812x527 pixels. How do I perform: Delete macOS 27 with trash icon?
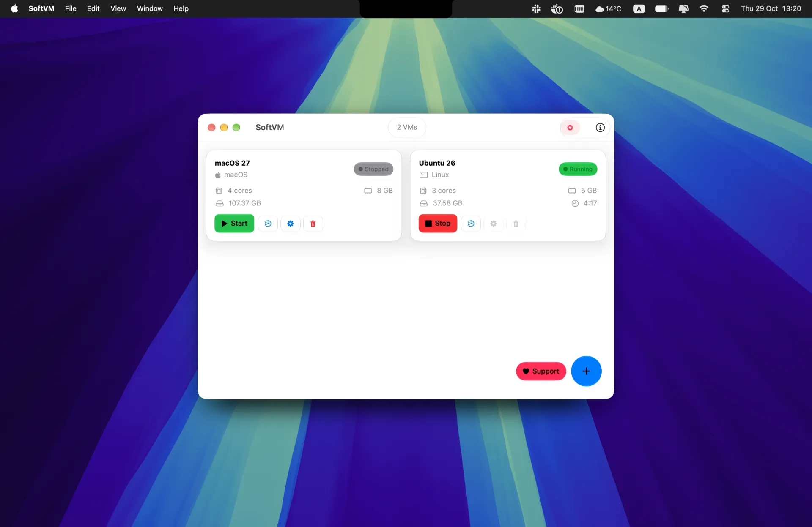pyautogui.click(x=313, y=224)
